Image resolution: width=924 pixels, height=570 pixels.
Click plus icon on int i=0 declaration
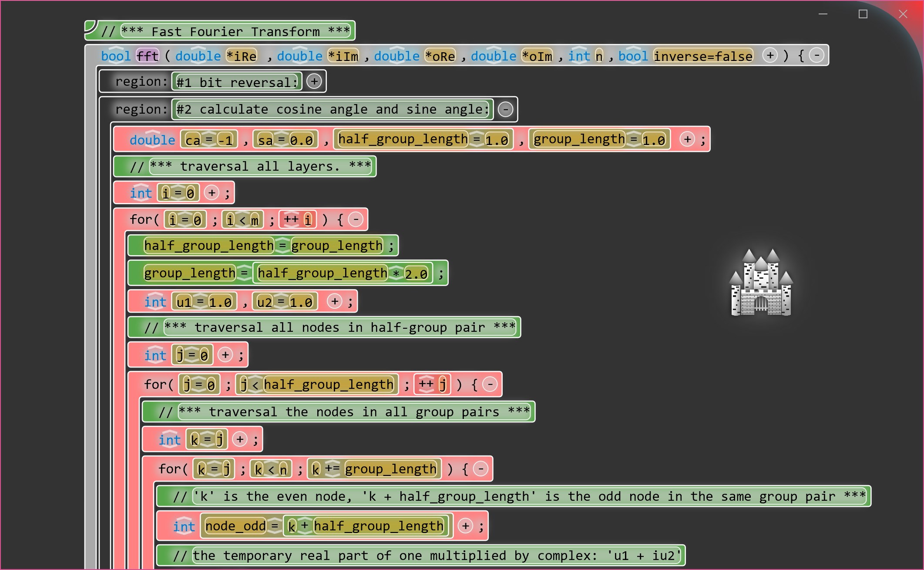pos(212,192)
